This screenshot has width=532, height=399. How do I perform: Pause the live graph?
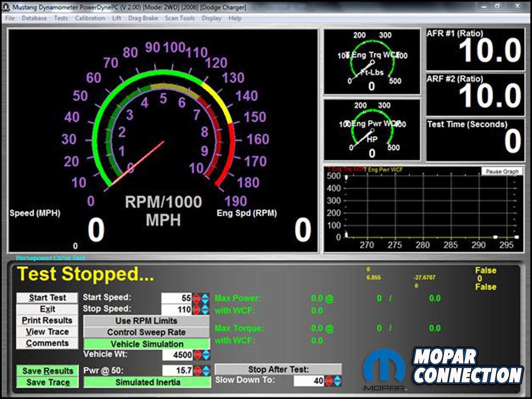click(502, 172)
